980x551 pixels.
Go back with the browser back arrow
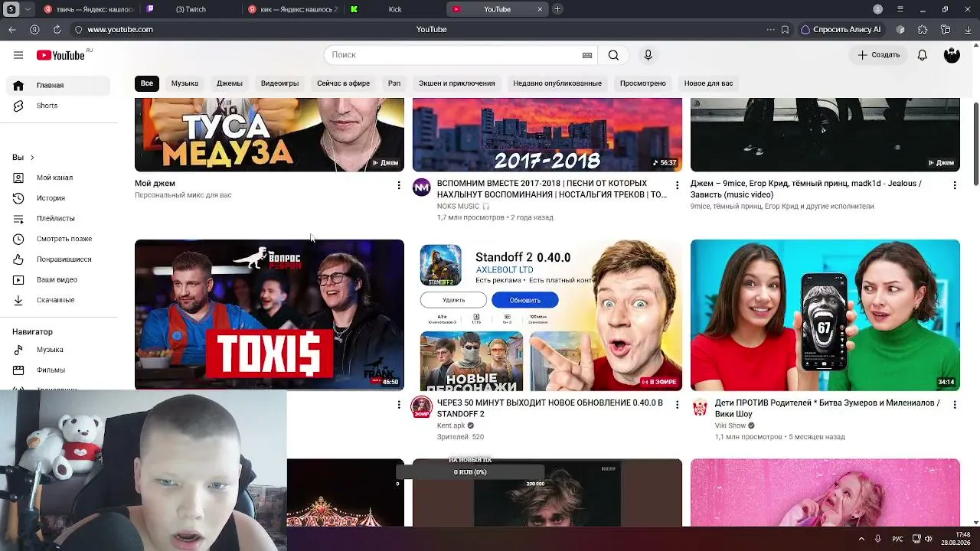click(12, 29)
